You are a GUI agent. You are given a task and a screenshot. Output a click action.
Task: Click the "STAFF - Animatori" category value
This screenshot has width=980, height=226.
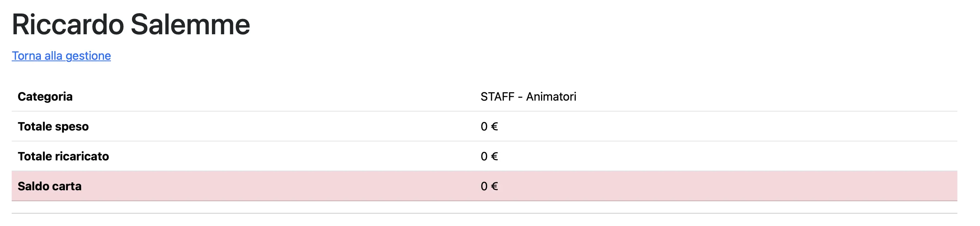click(528, 97)
